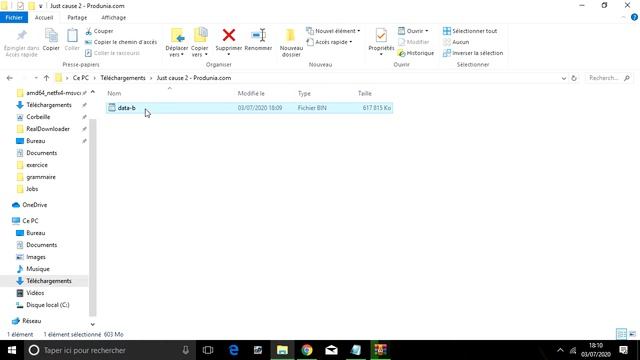Switch to the Affichage ribbon tab

click(113, 18)
